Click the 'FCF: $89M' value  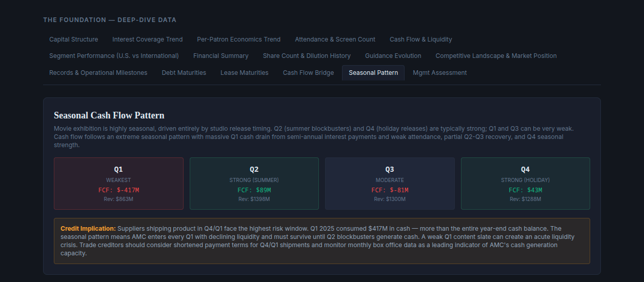tap(254, 190)
